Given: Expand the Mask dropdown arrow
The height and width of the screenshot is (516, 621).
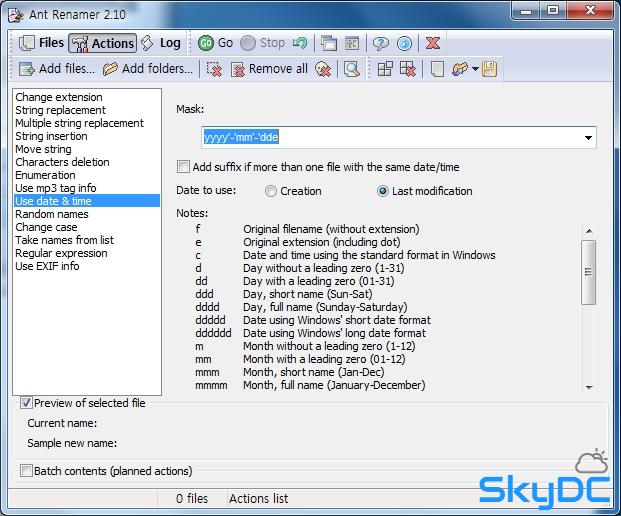Looking at the screenshot, I should coord(588,137).
